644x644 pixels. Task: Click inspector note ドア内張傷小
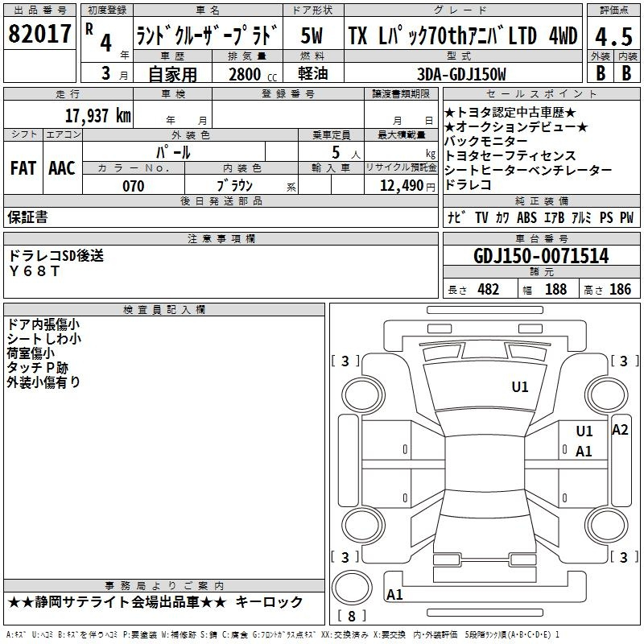coord(43,324)
